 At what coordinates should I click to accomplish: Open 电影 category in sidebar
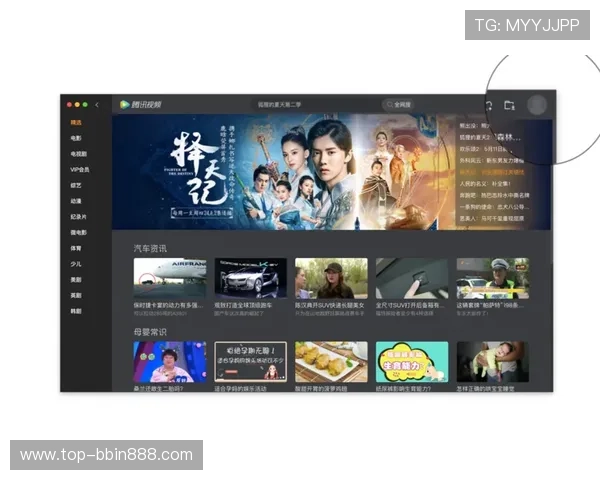point(76,138)
